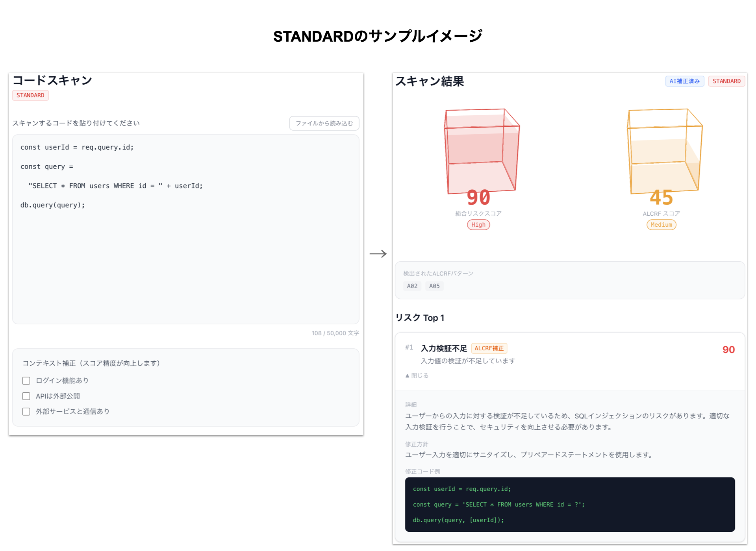Click the ALCRF スコア label
This screenshot has width=756, height=551.
click(x=661, y=213)
